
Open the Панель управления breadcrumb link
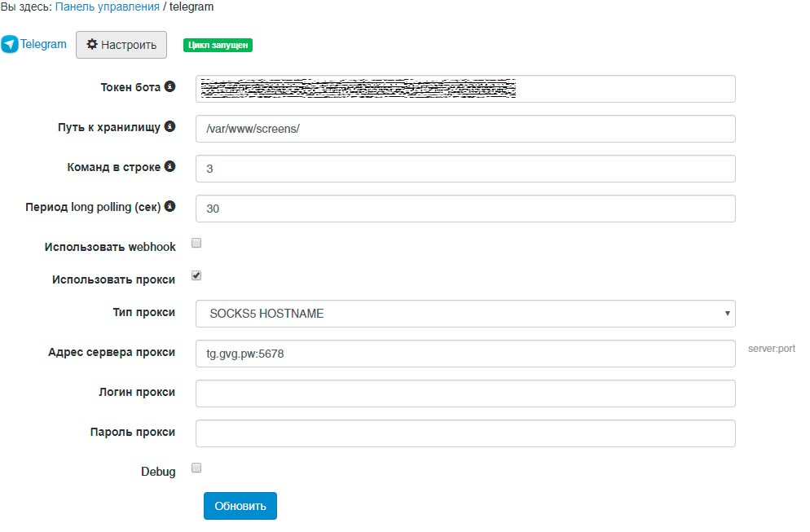click(108, 7)
